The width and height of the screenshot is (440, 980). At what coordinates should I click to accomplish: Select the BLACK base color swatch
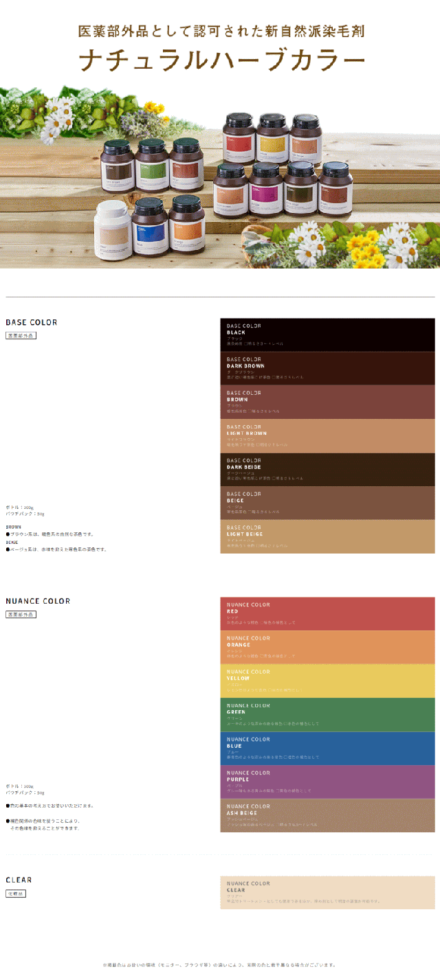tap(327, 334)
